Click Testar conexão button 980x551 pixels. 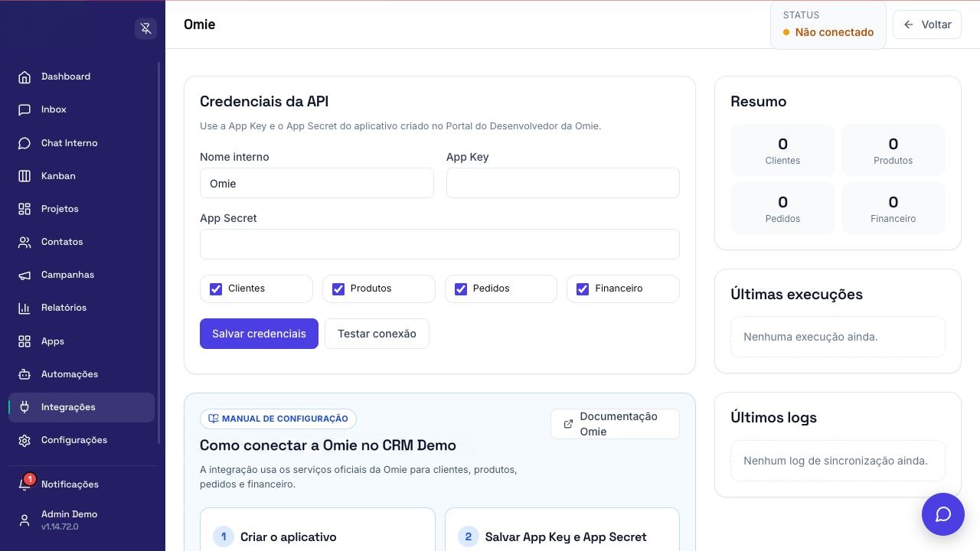[377, 334]
